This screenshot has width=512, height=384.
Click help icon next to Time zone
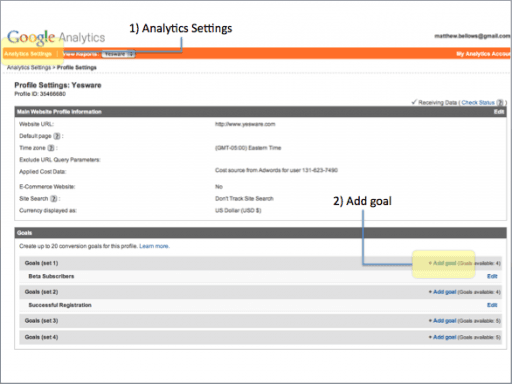coord(51,148)
